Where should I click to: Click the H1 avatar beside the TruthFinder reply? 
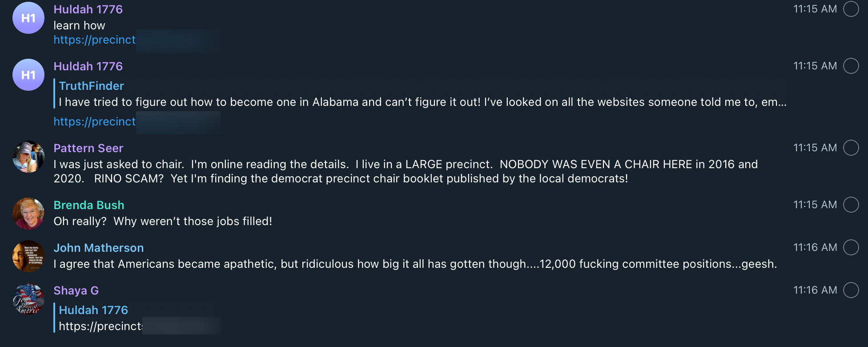click(28, 75)
